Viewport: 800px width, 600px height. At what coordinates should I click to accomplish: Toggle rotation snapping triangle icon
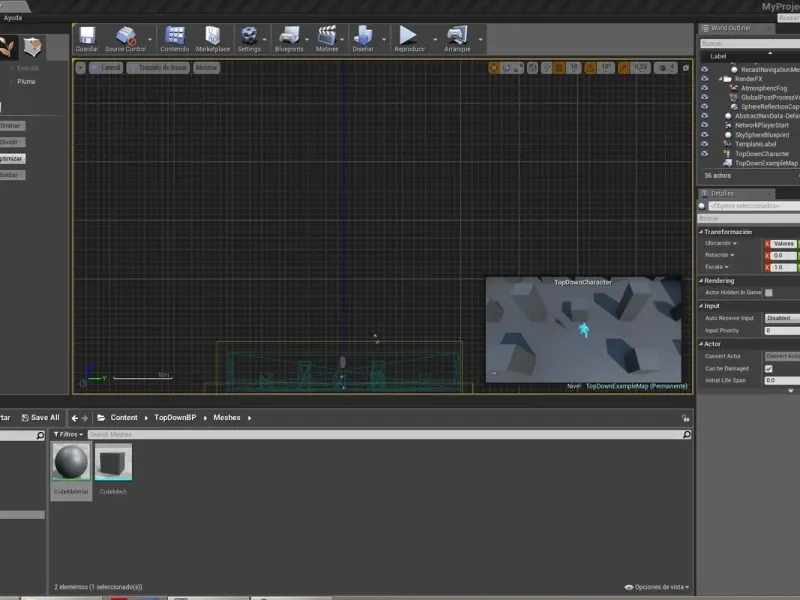(590, 67)
